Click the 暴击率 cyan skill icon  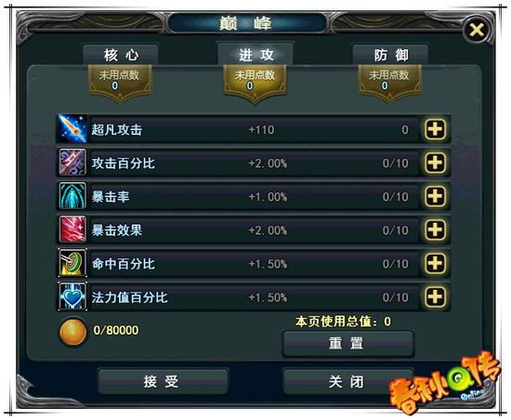72,196
